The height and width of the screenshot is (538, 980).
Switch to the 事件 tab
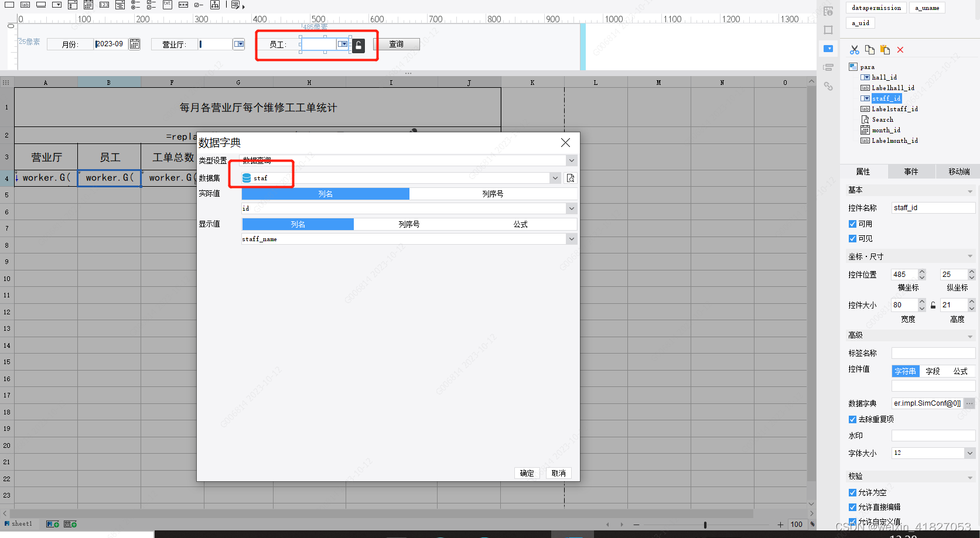[x=911, y=172]
